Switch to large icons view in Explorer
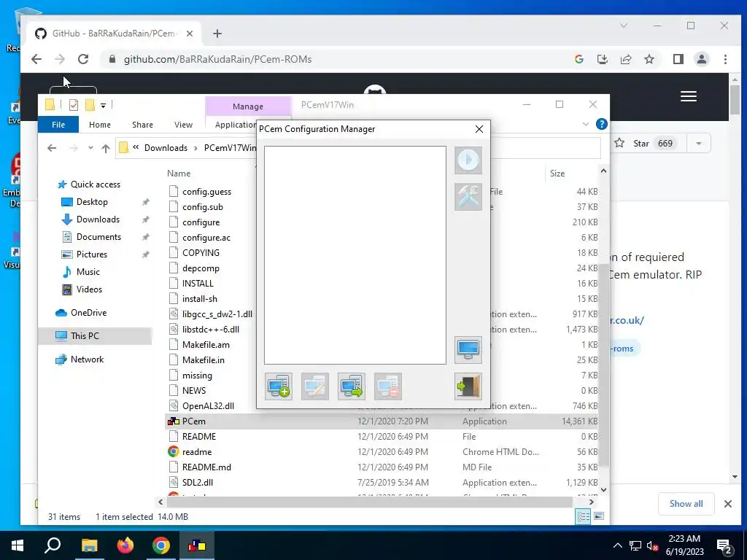747x560 pixels. [x=599, y=517]
